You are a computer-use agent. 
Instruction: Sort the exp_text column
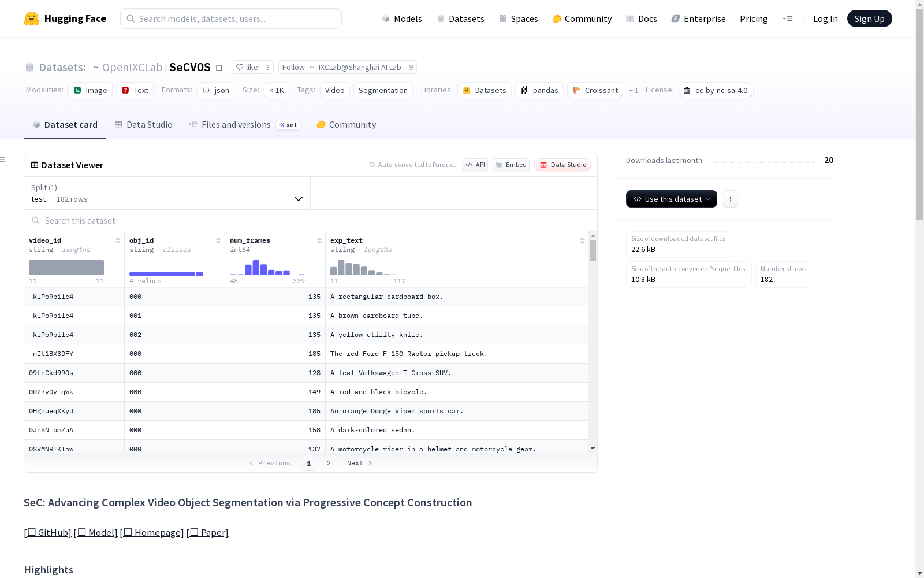click(582, 240)
